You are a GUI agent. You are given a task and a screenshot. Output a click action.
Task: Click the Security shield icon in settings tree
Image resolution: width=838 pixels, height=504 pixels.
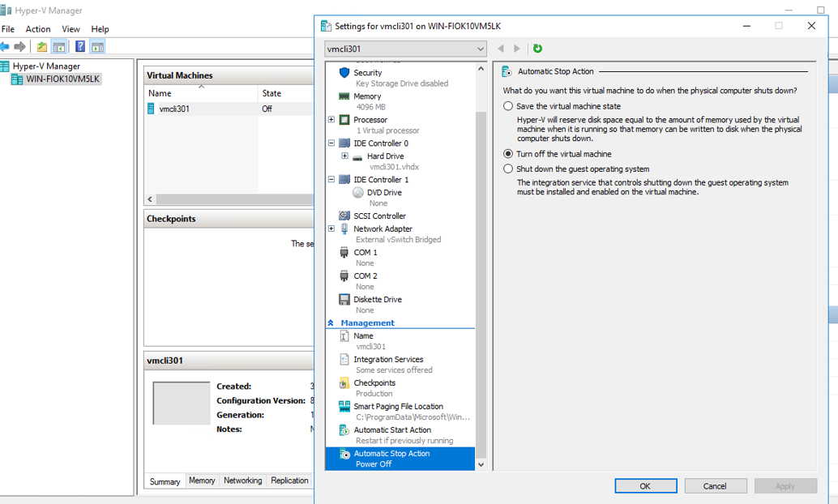click(x=344, y=72)
